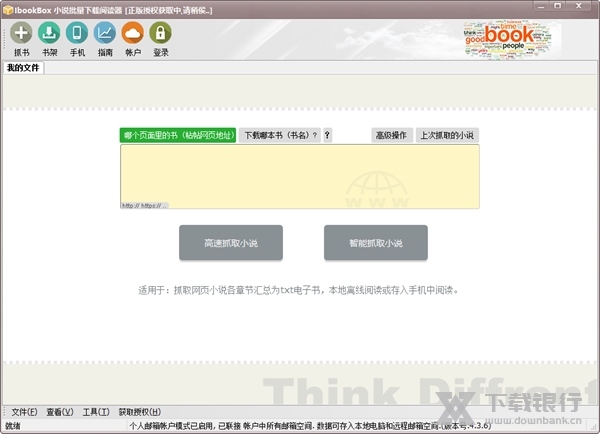Viewport: 600px width, 434px height.
Task: Click the status message about 个人邮箱帐户模式
Action: tap(310, 426)
